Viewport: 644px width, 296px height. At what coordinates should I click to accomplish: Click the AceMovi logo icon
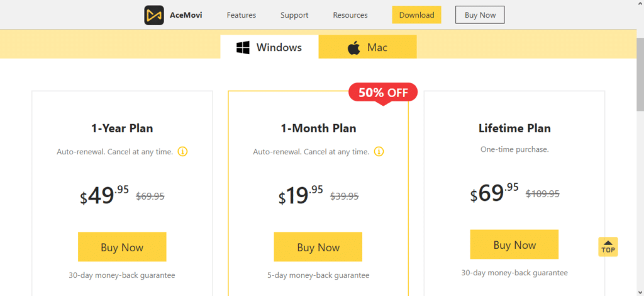(x=154, y=15)
